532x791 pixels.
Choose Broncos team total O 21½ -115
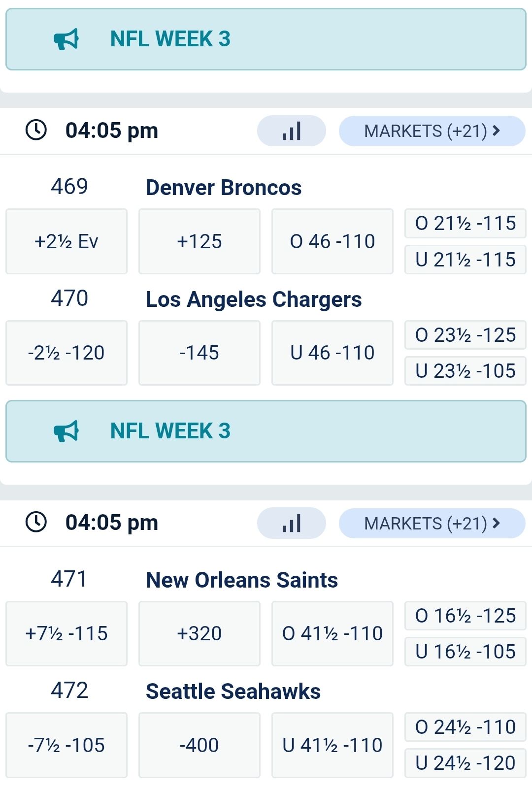click(465, 224)
